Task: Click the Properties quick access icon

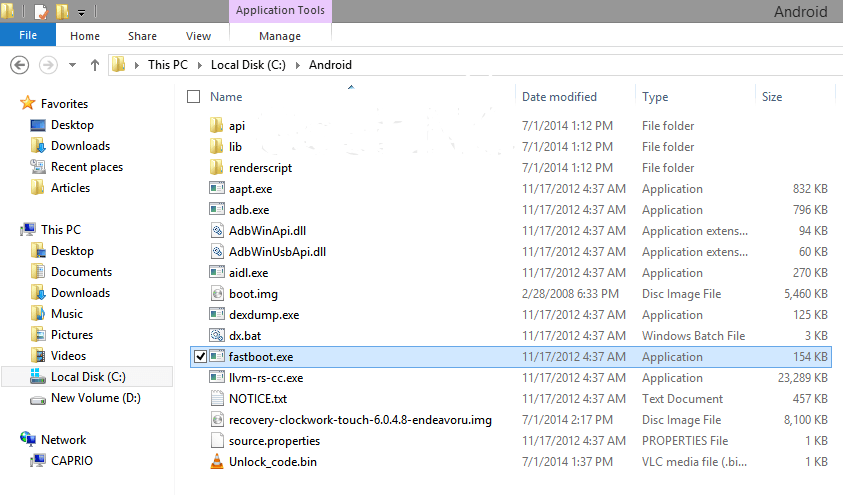Action: pyautogui.click(x=41, y=11)
